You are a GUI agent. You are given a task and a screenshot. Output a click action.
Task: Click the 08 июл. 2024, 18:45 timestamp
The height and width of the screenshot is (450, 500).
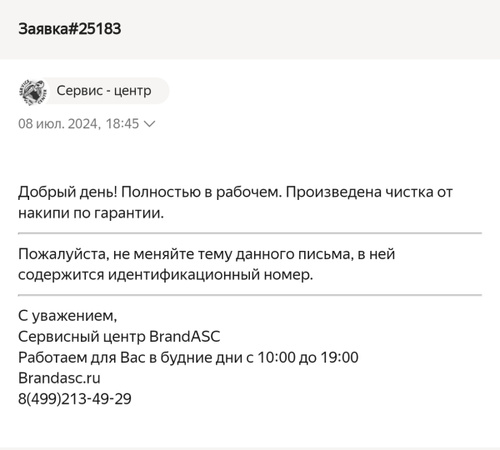click(78, 124)
